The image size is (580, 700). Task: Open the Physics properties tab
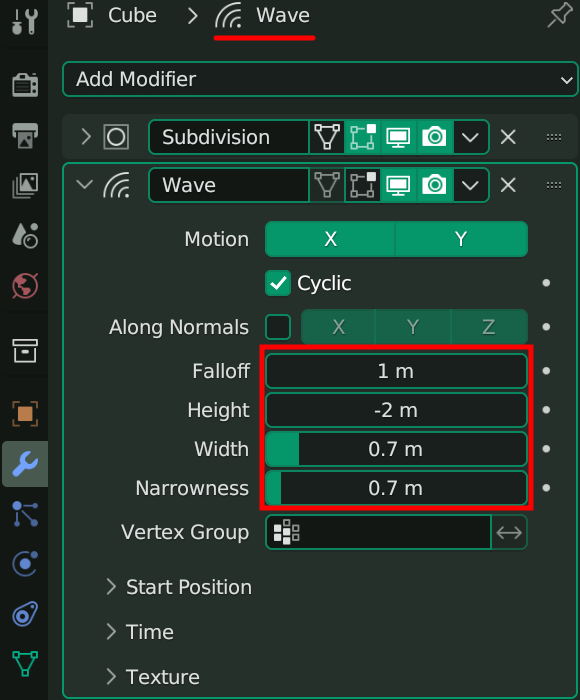(25, 564)
